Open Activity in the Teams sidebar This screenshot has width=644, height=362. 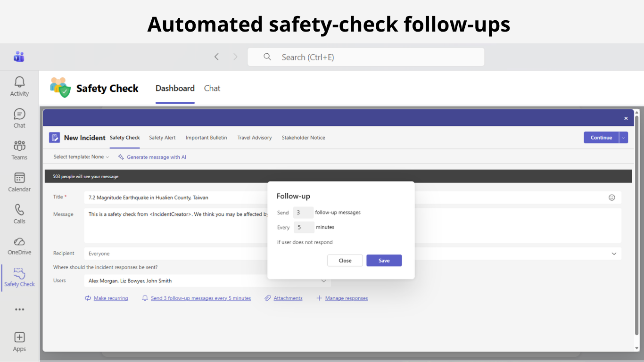click(x=19, y=87)
